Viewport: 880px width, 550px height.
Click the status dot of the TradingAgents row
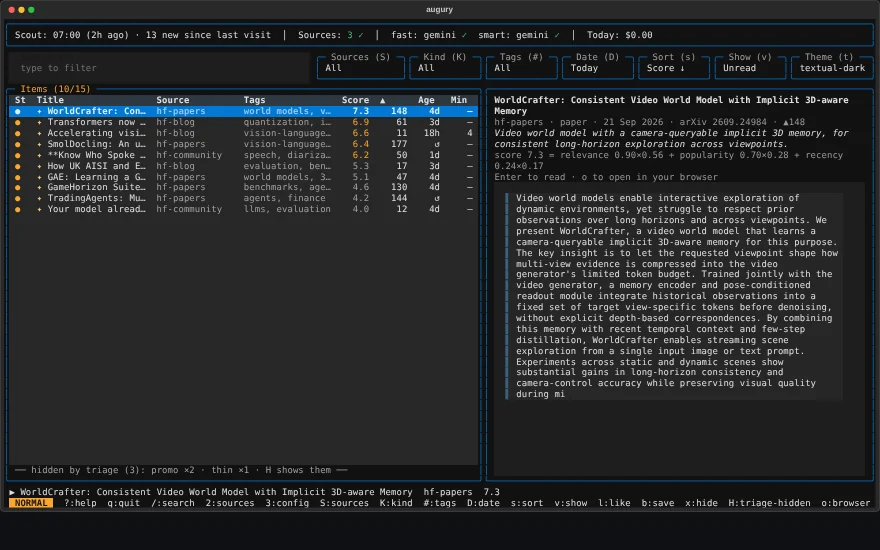tap(17, 198)
